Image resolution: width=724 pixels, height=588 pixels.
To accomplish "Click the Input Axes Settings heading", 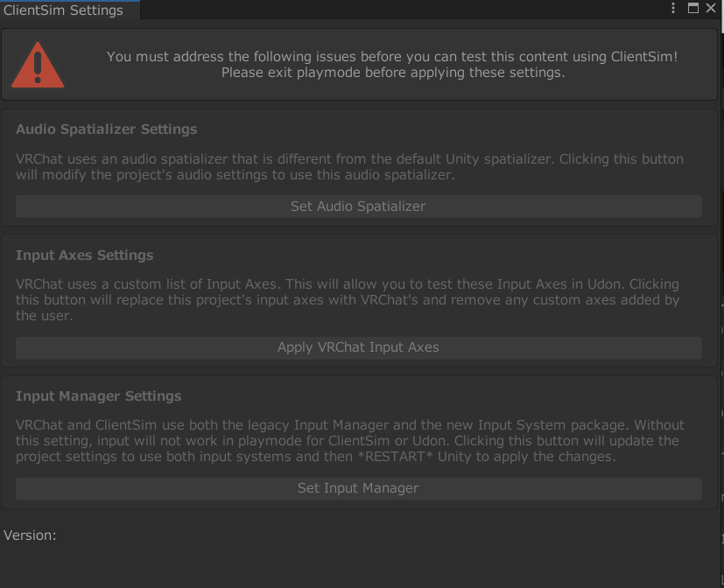I will coord(85,255).
